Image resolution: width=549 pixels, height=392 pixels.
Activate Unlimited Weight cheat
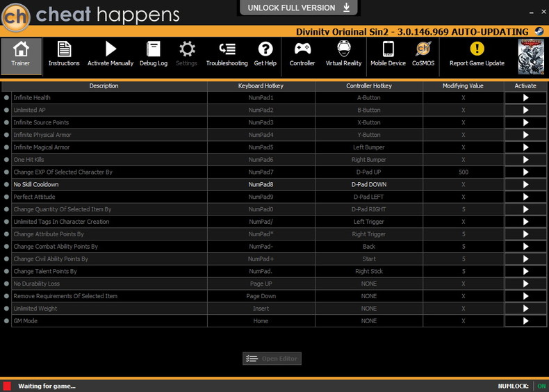pyautogui.click(x=525, y=309)
